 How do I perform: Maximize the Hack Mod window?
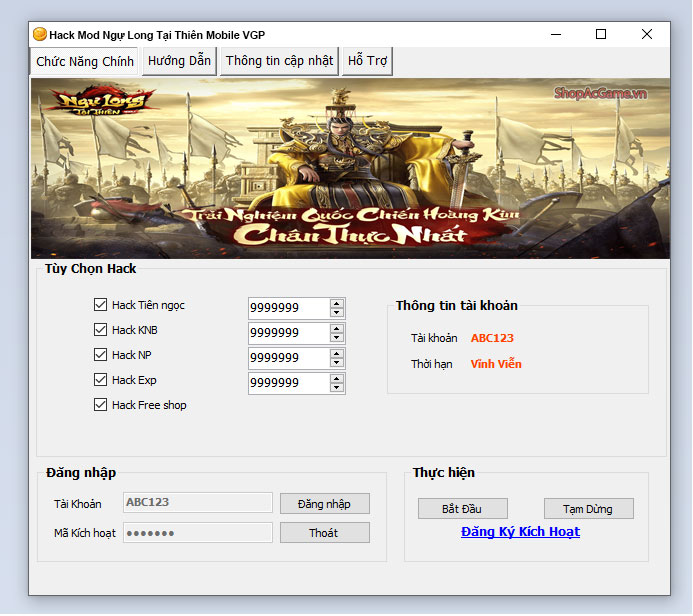[x=601, y=34]
